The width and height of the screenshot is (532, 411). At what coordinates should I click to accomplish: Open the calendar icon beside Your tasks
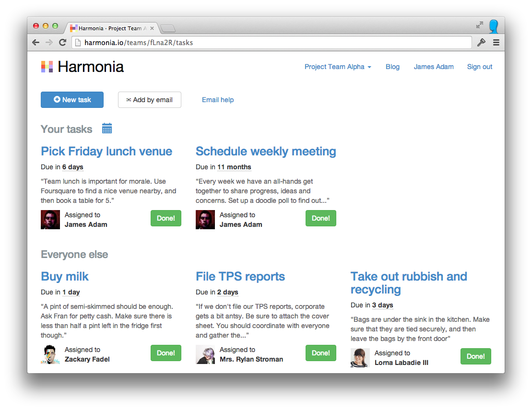(106, 128)
